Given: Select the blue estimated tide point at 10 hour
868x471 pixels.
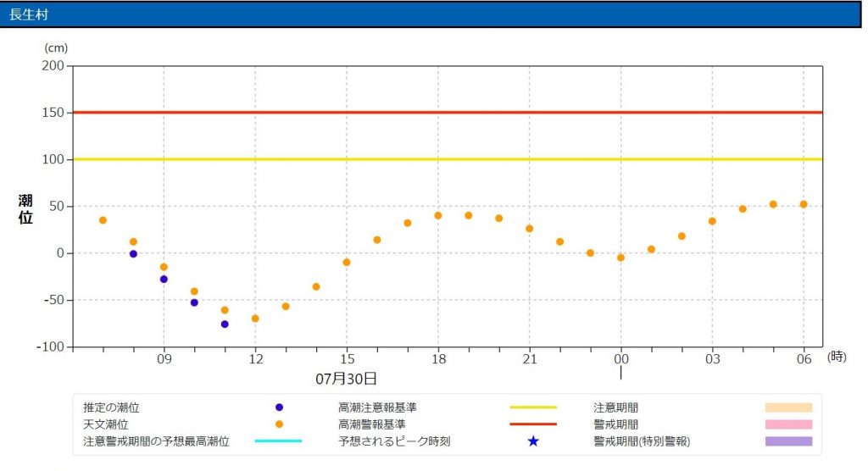Looking at the screenshot, I should [x=194, y=302].
